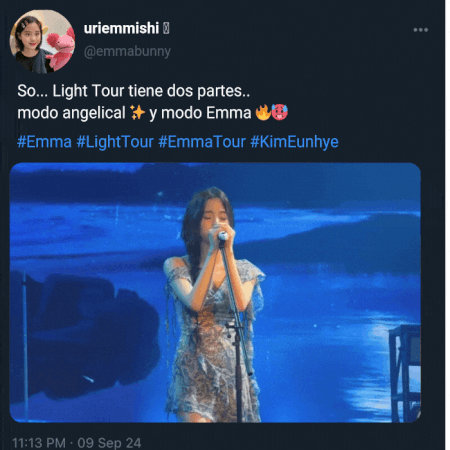The width and height of the screenshot is (450, 450).
Task: Click the microphone in the concert video
Action: point(223,235)
